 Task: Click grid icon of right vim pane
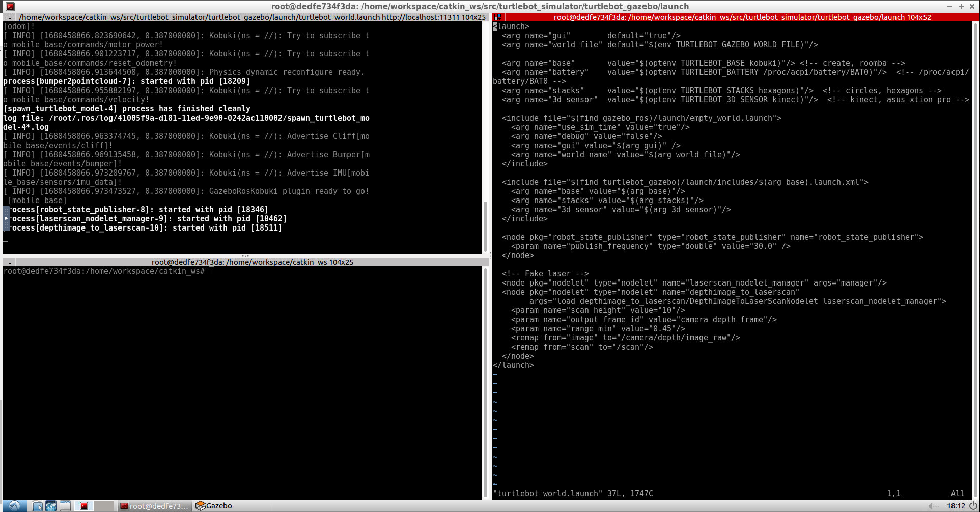(x=497, y=17)
